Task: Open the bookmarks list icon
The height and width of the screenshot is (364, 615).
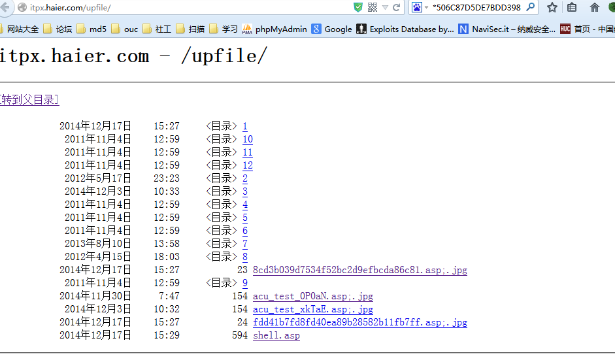Action: [572, 7]
